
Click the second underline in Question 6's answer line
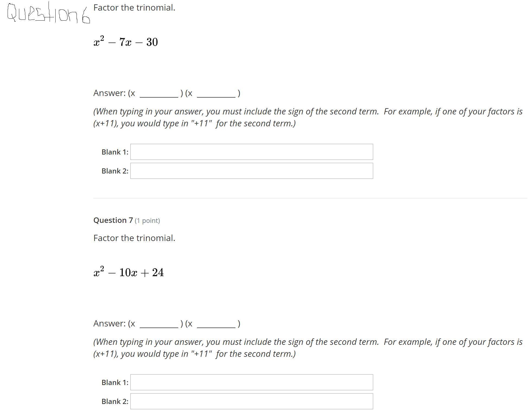point(216,97)
